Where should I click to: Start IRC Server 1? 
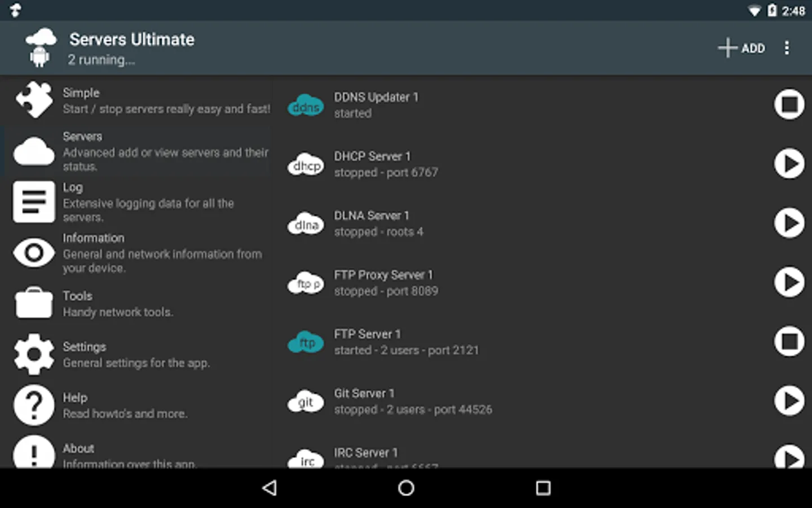[x=789, y=457]
